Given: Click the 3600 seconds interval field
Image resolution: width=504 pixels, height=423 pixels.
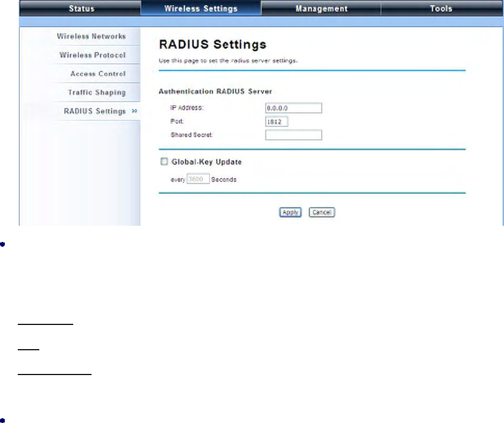Looking at the screenshot, I should click(x=198, y=179).
